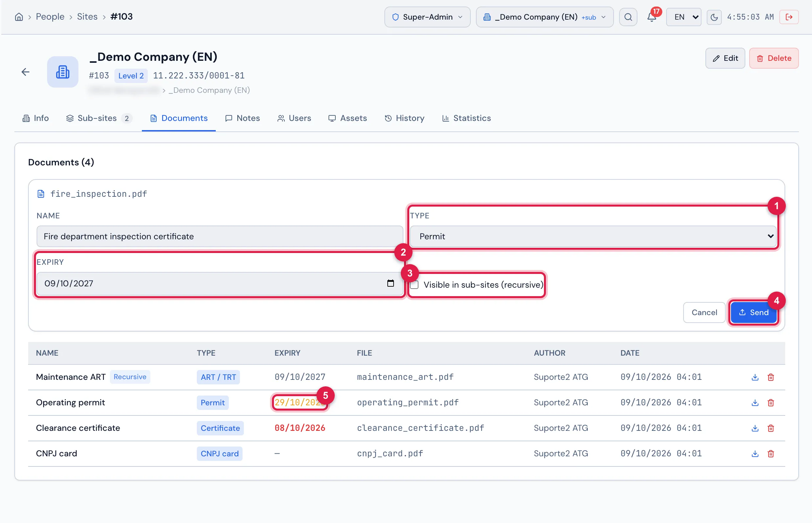
Task: Click the Delete site button
Action: (x=774, y=59)
